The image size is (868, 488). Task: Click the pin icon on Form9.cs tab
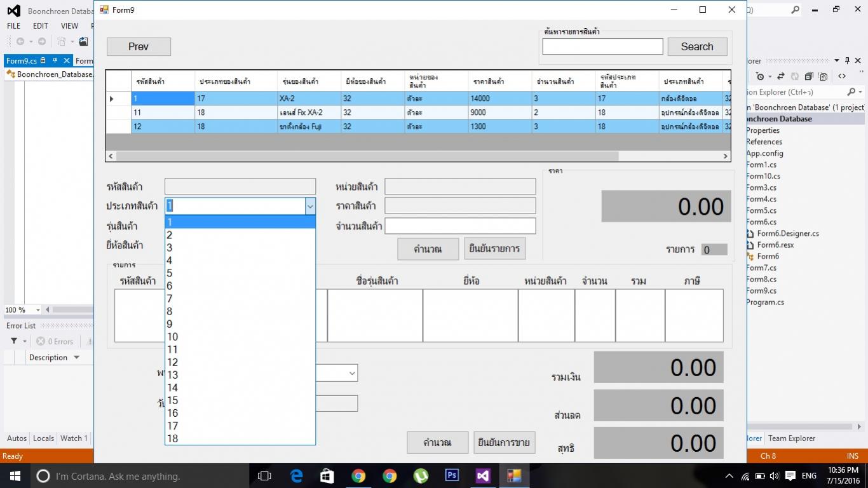pyautogui.click(x=54, y=60)
